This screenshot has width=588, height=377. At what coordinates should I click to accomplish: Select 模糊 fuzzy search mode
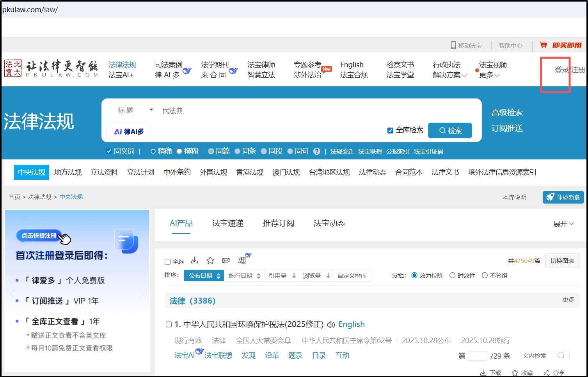click(x=179, y=151)
